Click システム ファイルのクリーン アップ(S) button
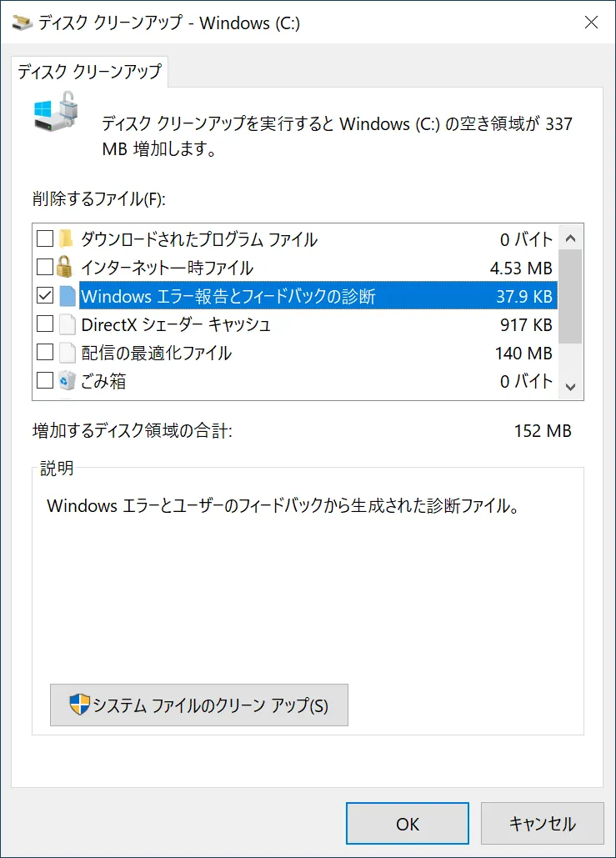Screen dimensions: 616x858 point(199,705)
